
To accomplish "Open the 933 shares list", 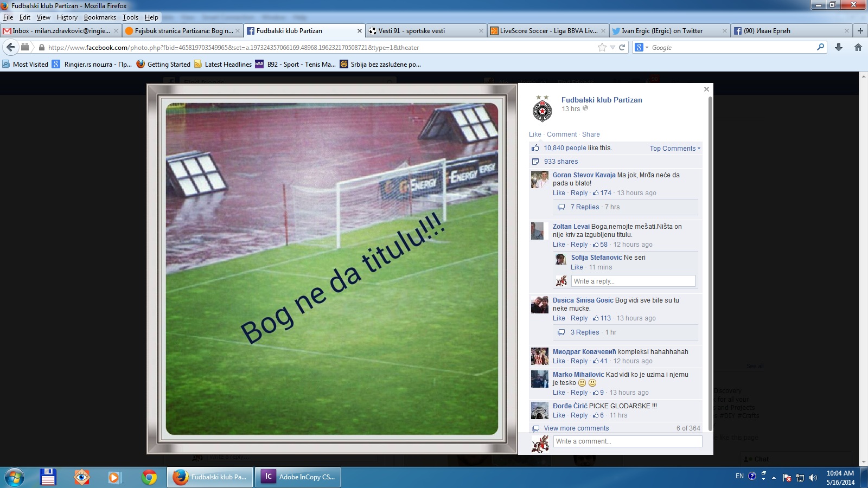I will (x=561, y=162).
